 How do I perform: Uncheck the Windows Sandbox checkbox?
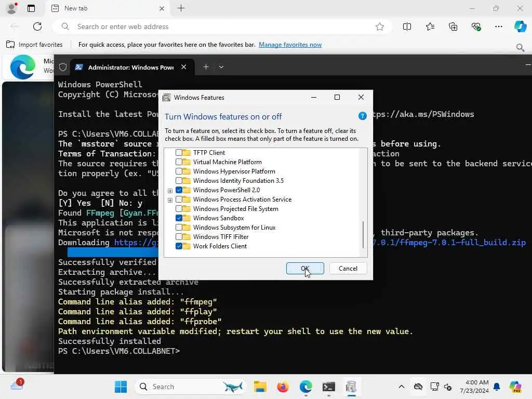tap(179, 218)
